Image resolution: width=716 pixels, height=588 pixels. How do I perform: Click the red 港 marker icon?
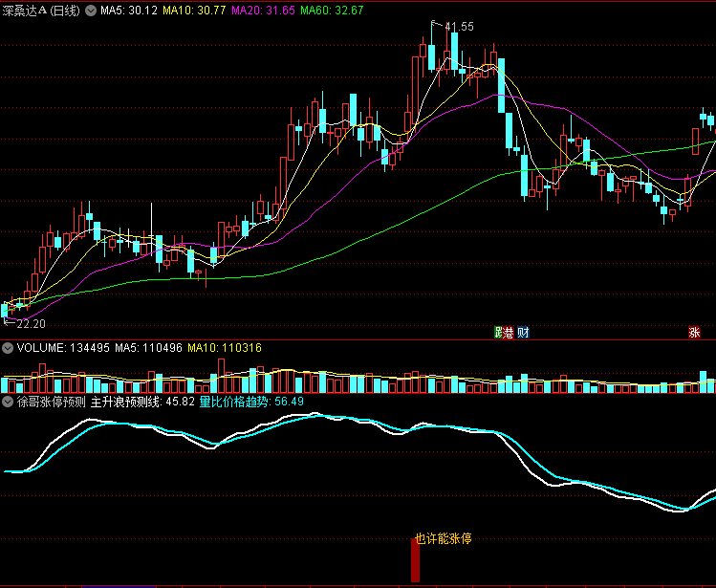coord(509,332)
